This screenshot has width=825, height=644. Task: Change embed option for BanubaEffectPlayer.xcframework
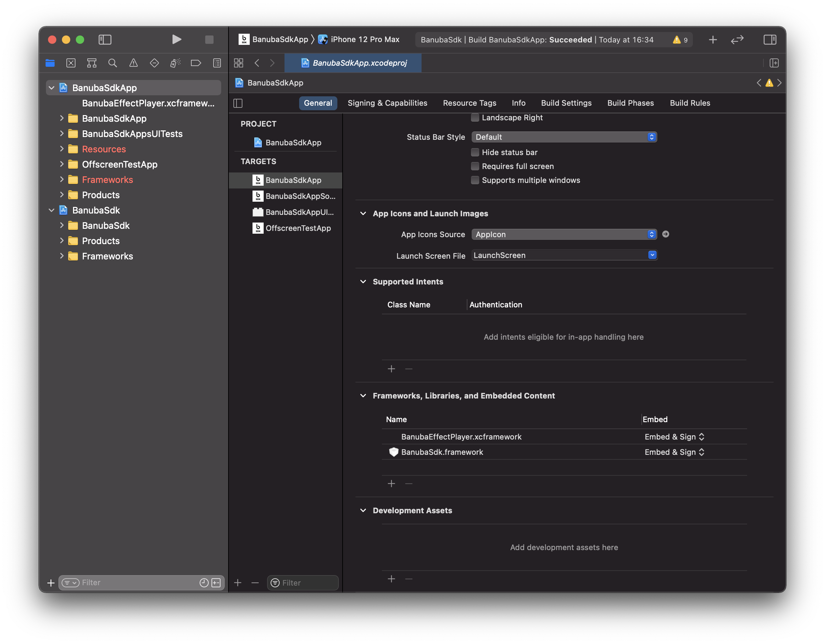tap(674, 437)
